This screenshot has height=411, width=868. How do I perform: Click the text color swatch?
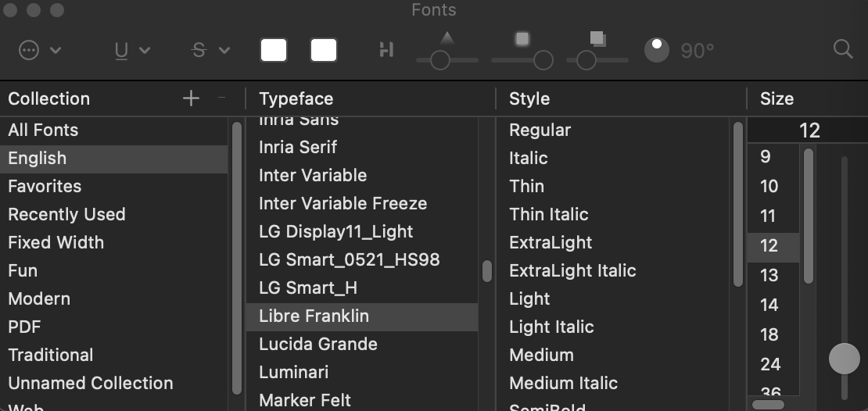coord(274,50)
